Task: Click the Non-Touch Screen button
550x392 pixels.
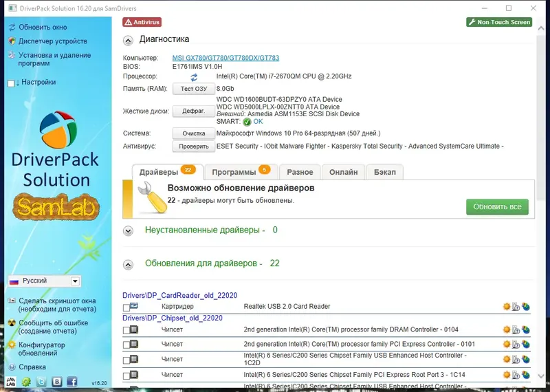Action: point(499,22)
